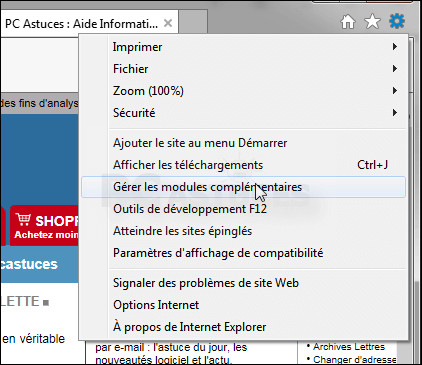Follow the Changer d'adresse link

pos(355,360)
